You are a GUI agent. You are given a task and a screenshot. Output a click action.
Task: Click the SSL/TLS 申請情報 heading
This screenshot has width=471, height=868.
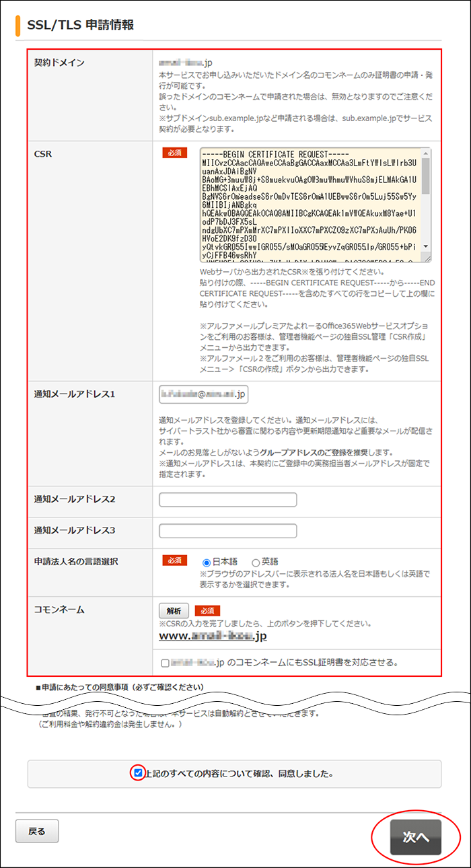click(x=80, y=25)
